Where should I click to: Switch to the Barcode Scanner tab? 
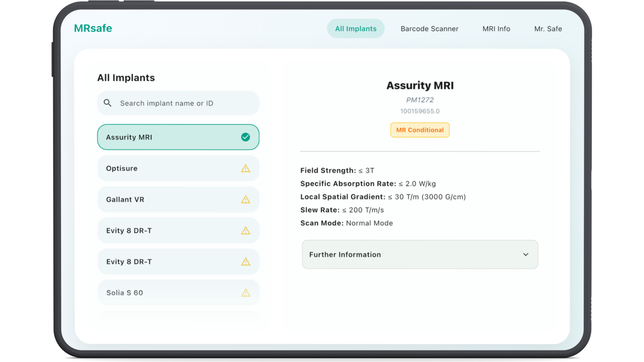[429, 29]
